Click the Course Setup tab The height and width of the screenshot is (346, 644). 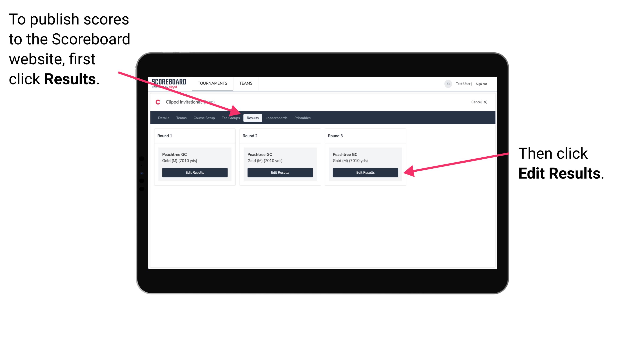[204, 118]
